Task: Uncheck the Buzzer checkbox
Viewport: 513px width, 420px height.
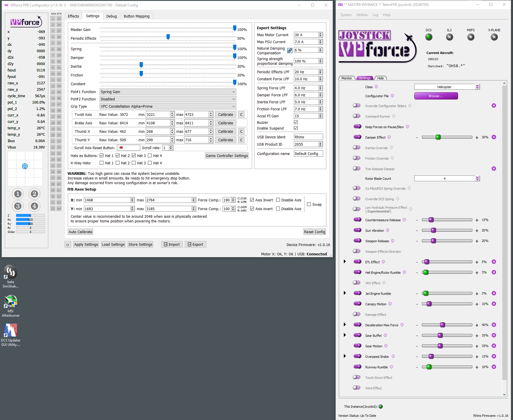Action: point(296,122)
